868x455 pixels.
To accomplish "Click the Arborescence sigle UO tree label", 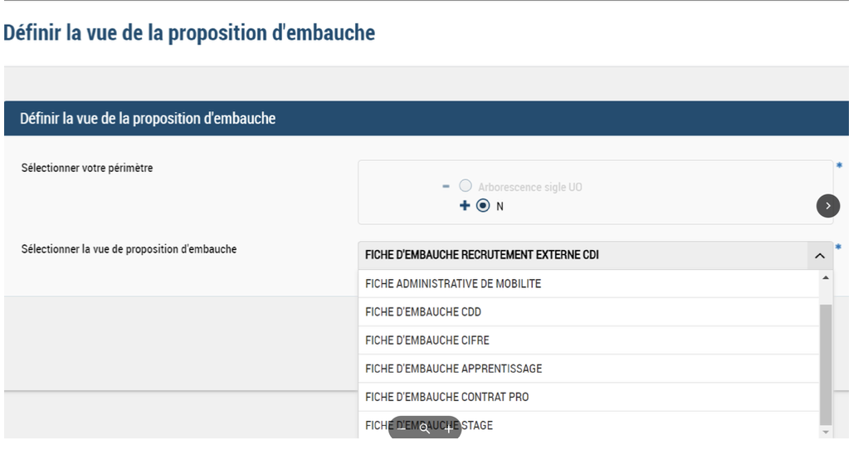I will [x=529, y=187].
